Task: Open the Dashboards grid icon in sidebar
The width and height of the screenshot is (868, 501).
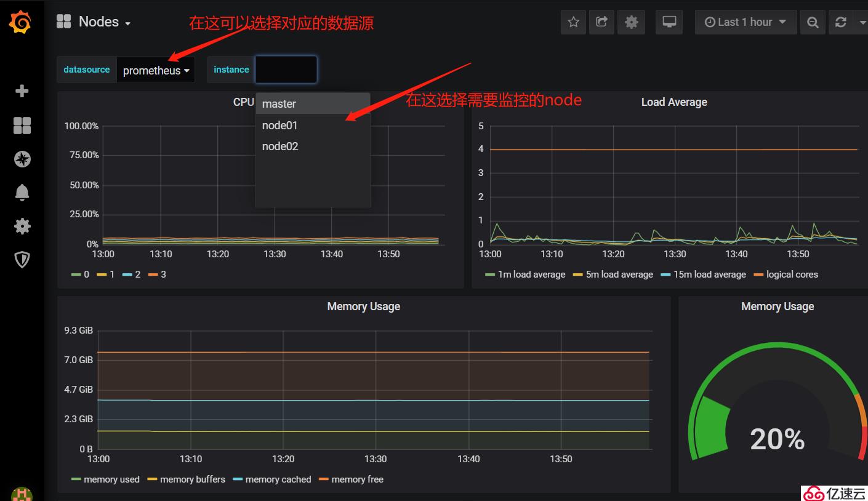Action: click(22, 126)
